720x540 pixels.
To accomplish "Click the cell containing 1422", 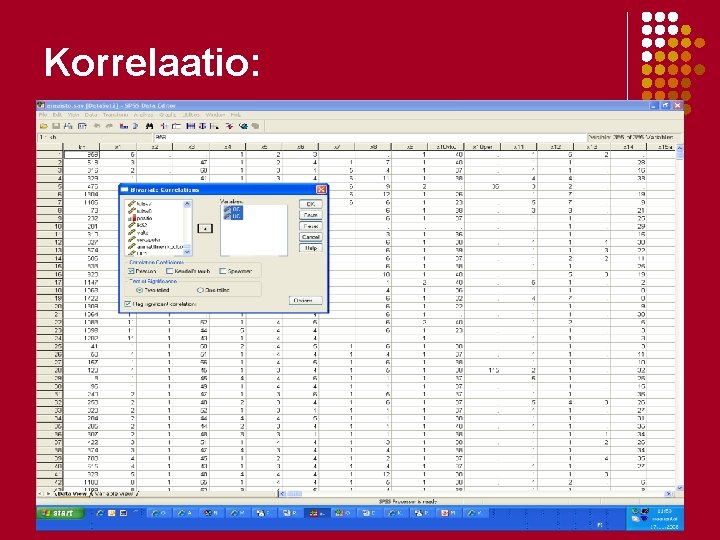I will tap(81, 298).
